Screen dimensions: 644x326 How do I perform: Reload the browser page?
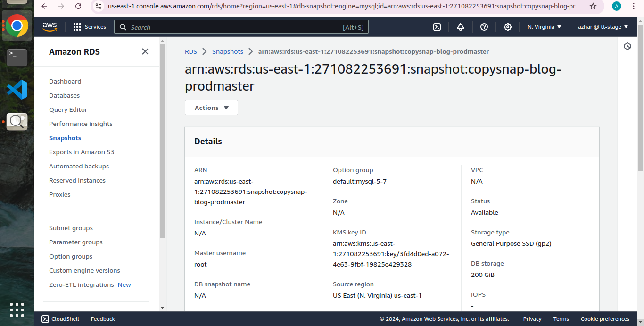78,6
